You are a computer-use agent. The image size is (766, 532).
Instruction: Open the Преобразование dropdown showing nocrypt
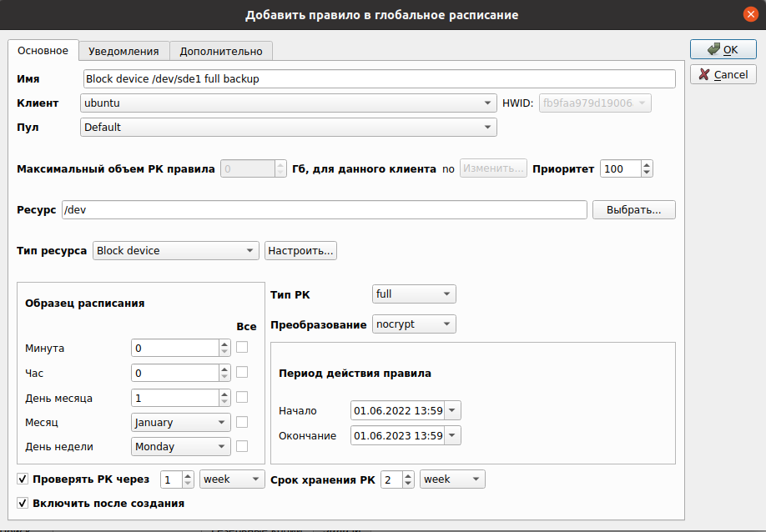point(414,324)
